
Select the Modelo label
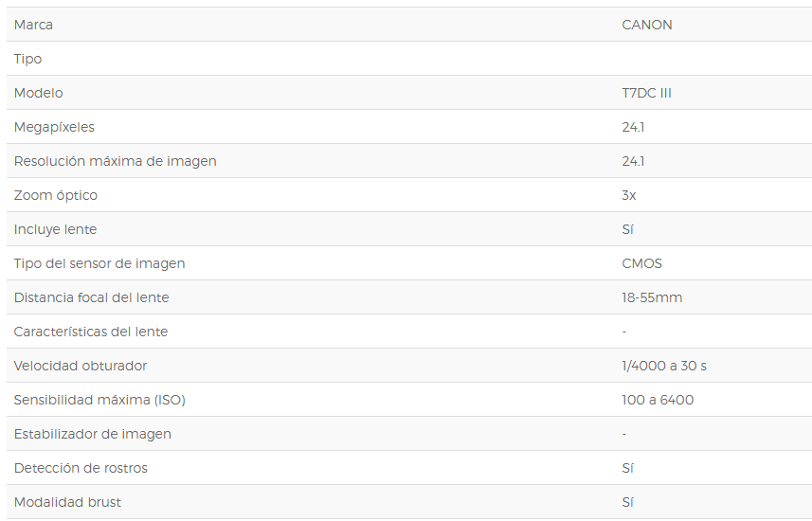point(38,93)
